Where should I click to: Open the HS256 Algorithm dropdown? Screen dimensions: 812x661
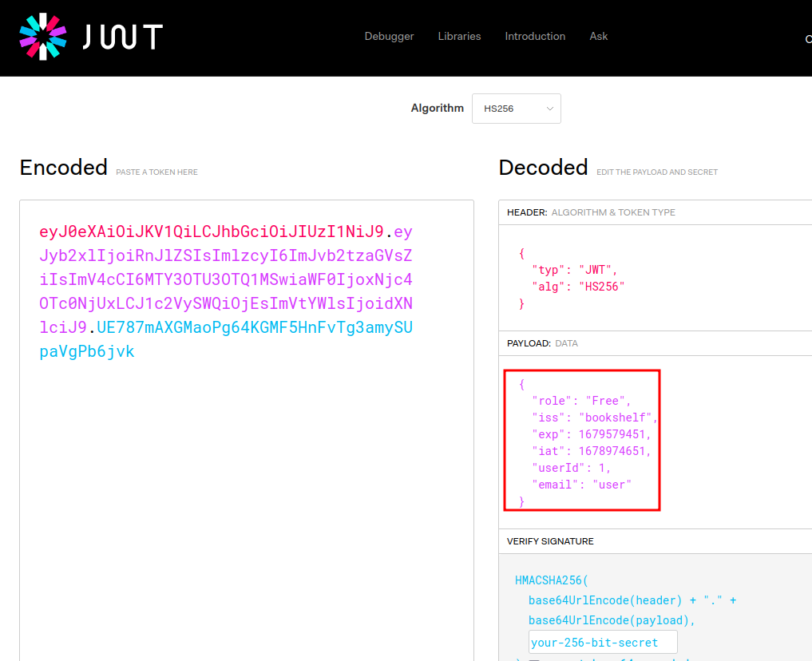point(517,109)
